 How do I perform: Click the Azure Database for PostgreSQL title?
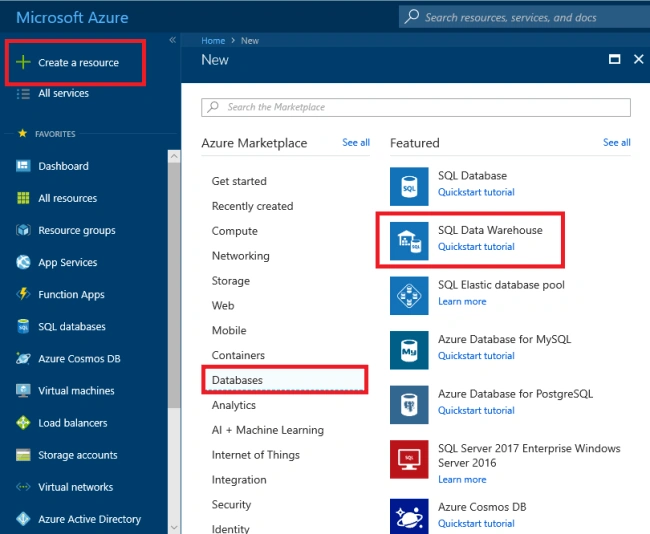pos(515,394)
